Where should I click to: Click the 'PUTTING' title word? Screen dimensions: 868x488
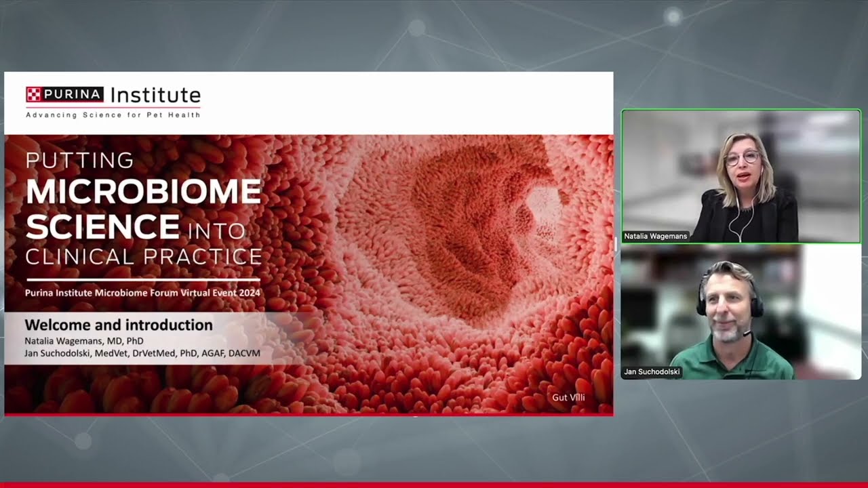(80, 160)
